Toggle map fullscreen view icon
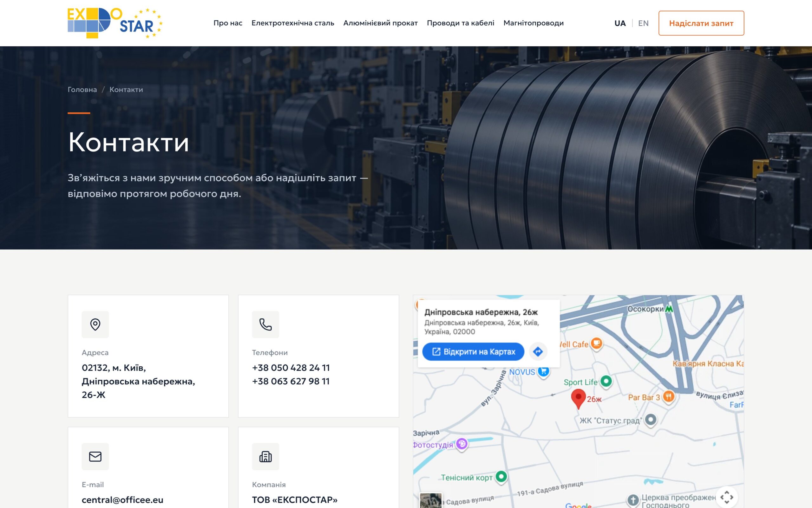Screen dimensions: 812x508 pos(726,497)
